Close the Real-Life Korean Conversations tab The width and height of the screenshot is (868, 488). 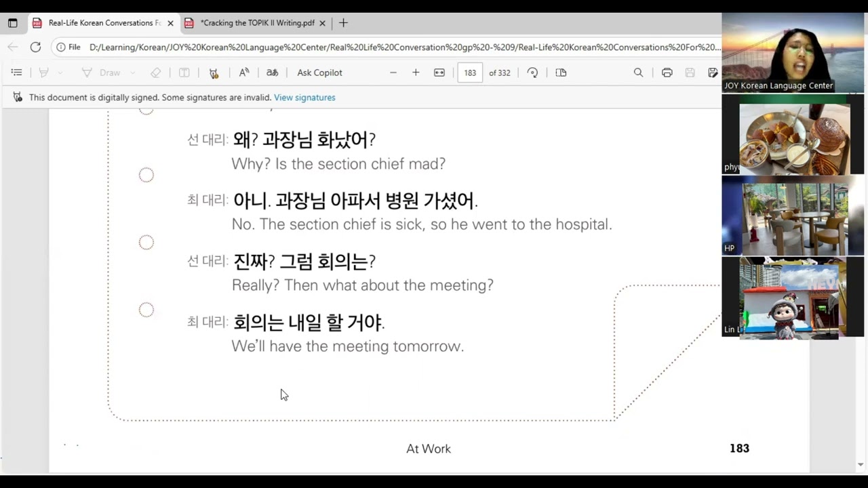coord(170,23)
